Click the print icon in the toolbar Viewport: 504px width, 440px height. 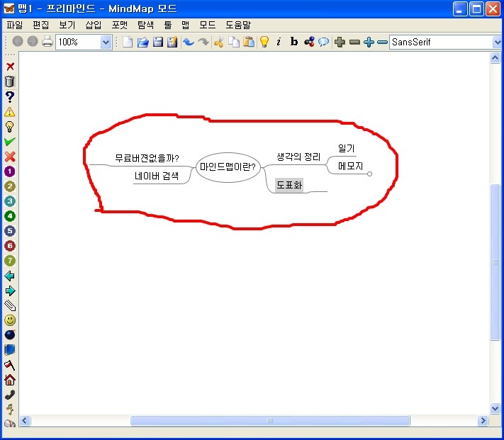[47, 42]
